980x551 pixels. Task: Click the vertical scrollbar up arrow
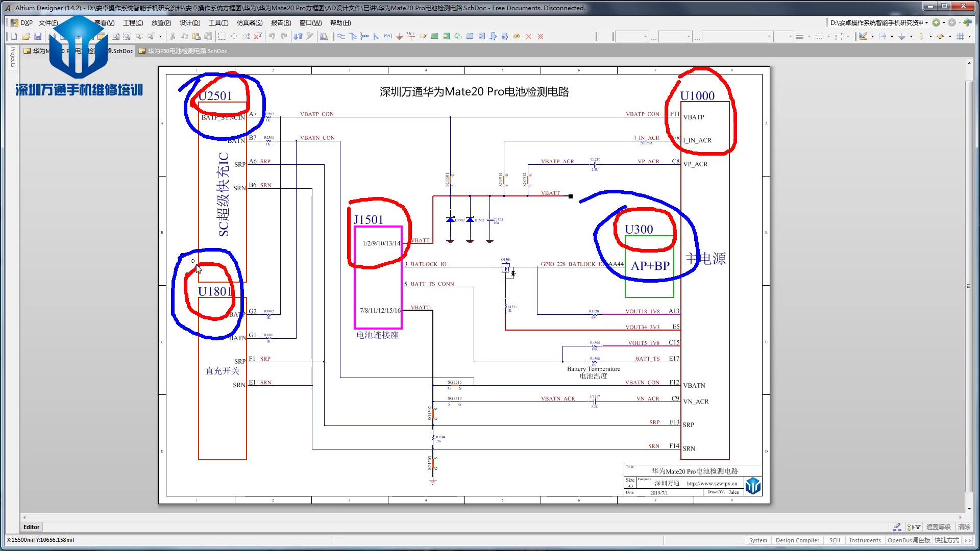click(x=969, y=63)
